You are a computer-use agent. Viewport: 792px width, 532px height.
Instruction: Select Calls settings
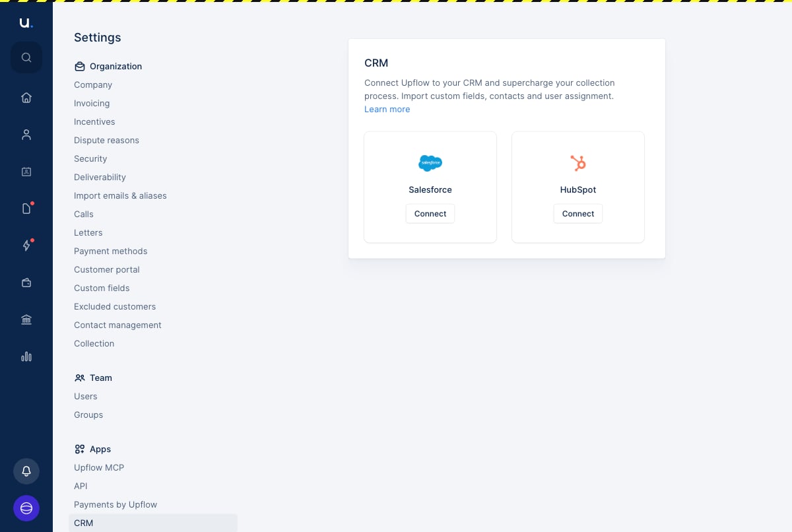point(84,214)
